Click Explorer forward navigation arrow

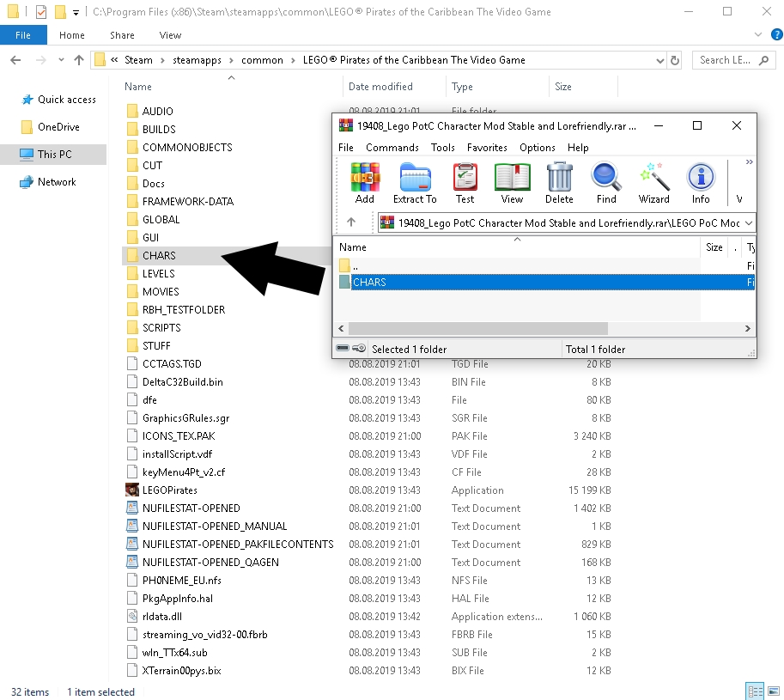click(x=41, y=60)
